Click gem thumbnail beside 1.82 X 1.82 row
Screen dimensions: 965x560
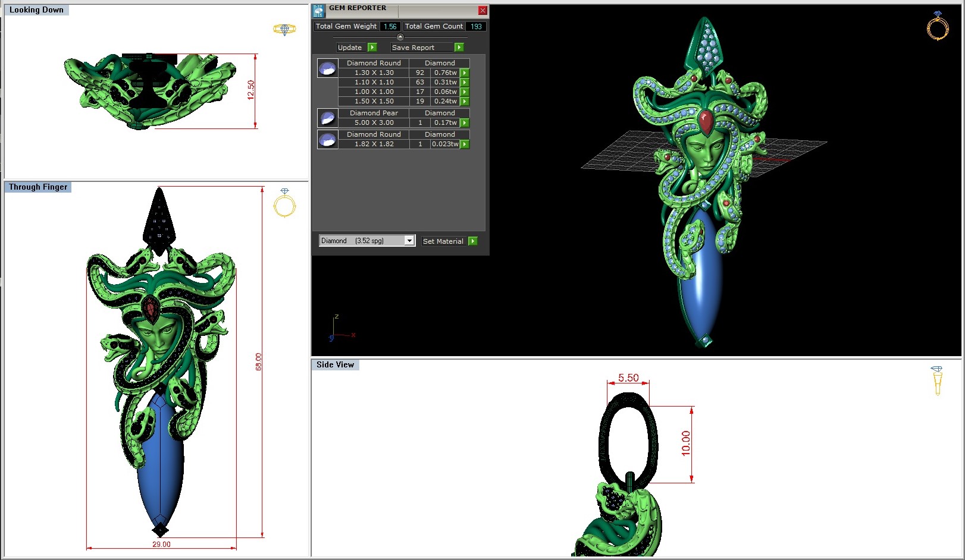(x=327, y=139)
